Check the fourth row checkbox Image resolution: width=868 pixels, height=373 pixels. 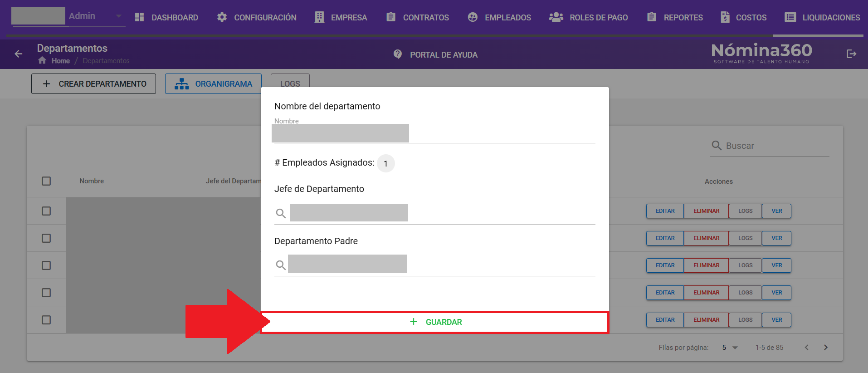(x=46, y=293)
